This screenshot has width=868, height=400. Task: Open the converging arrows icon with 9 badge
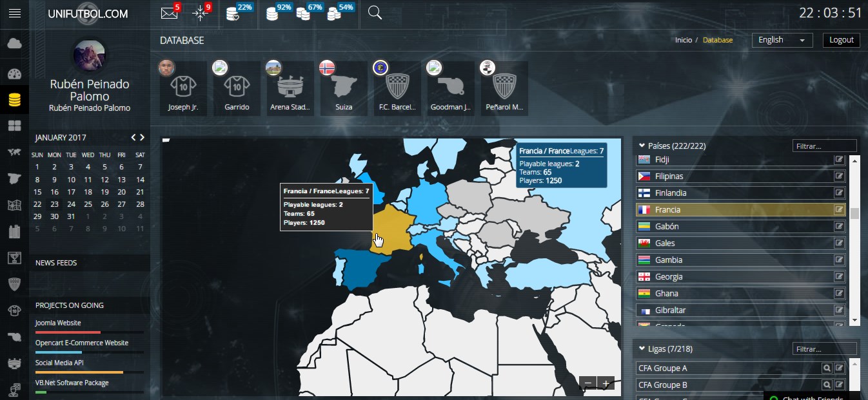202,13
